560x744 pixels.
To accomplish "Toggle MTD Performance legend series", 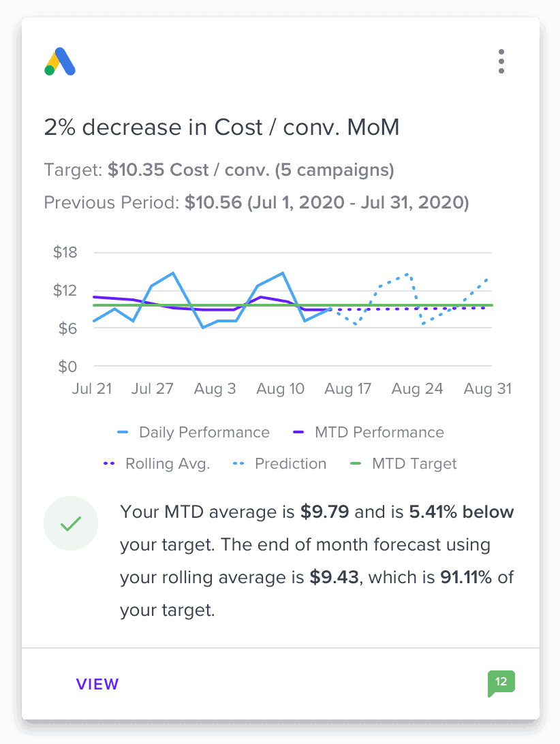I will (369, 432).
